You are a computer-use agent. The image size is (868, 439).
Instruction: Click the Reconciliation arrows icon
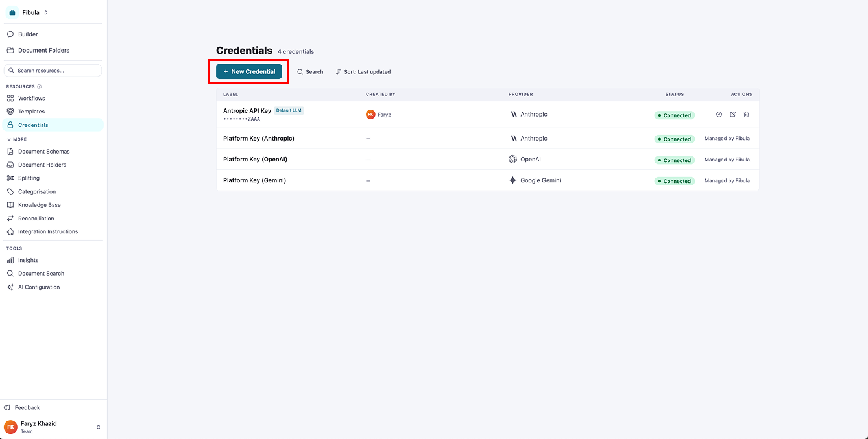tap(10, 219)
